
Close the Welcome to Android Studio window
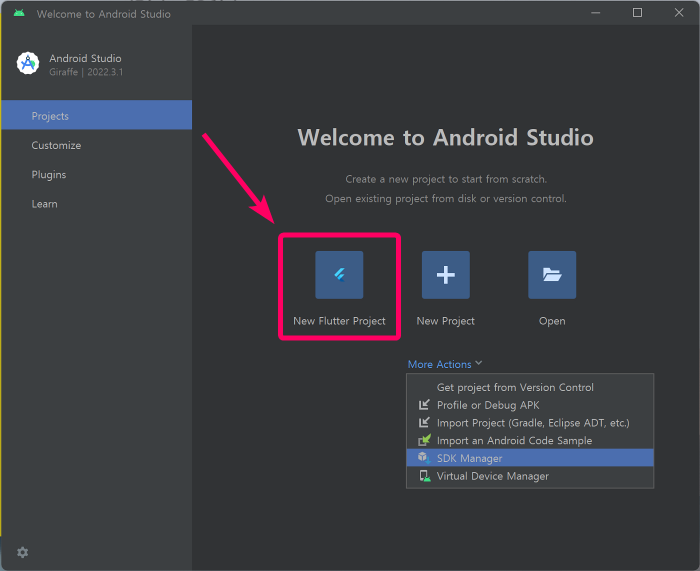tap(679, 13)
